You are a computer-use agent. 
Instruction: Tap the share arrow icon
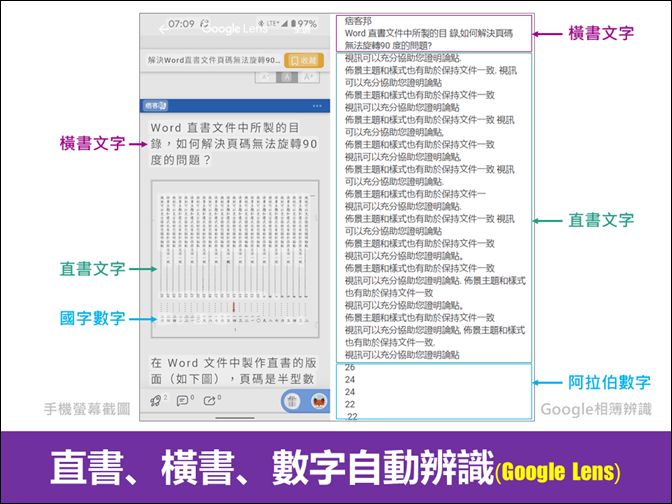(210, 401)
